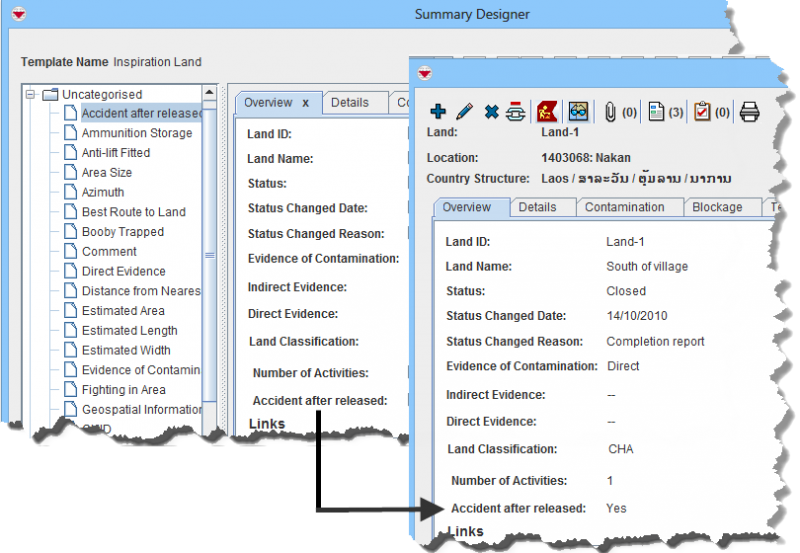The width and height of the screenshot is (800, 553).
Task: Open the Blockage tab
Action: tap(717, 207)
